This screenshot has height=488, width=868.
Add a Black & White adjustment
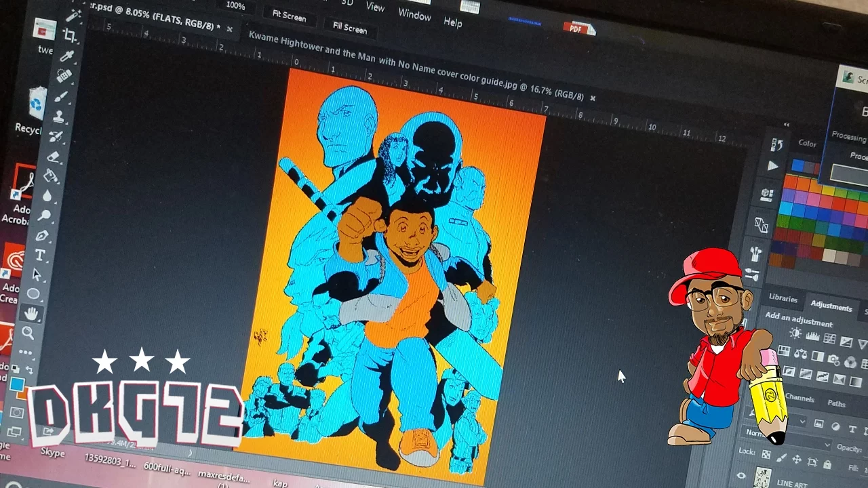pos(817,357)
